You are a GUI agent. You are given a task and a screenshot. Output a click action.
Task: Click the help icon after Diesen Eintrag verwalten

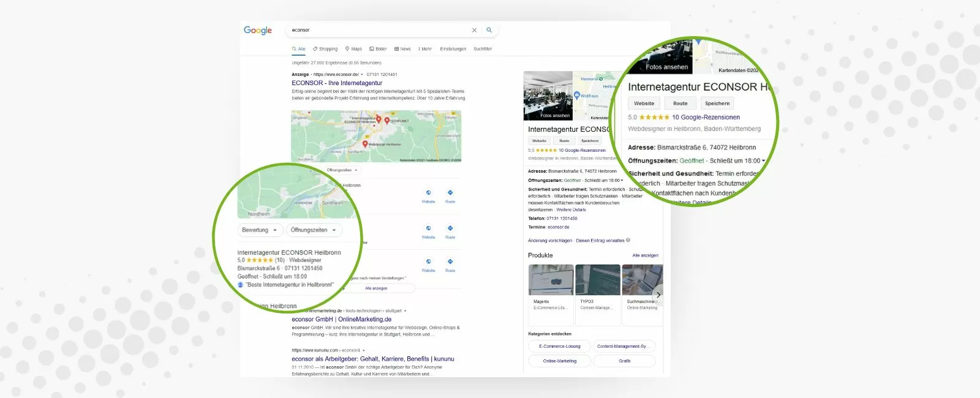(x=628, y=240)
